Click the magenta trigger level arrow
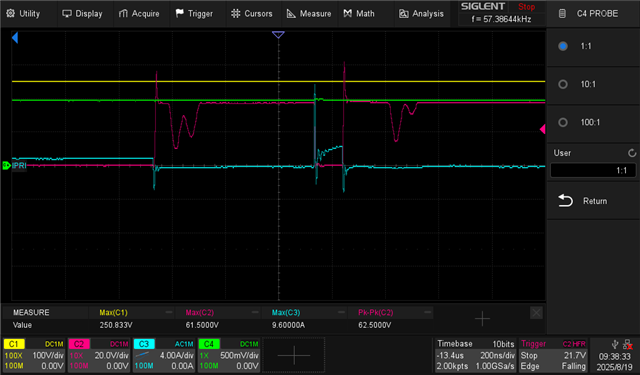Screen dimensions: 640x375 pyautogui.click(x=542, y=129)
